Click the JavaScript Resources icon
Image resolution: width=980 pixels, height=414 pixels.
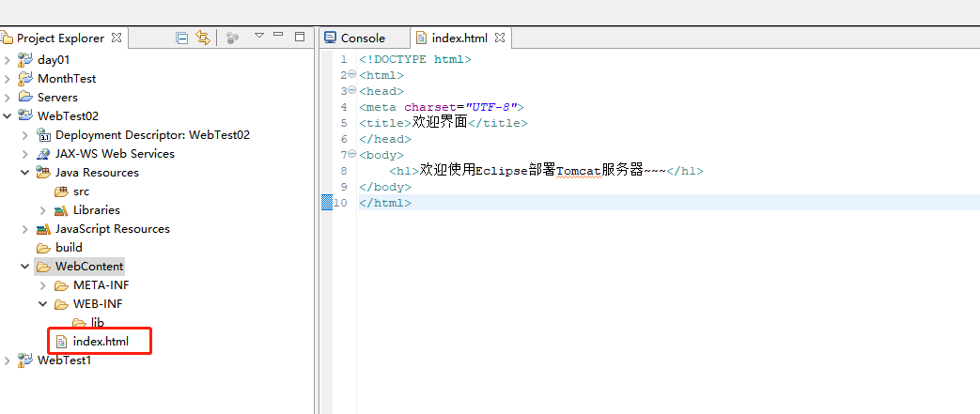coord(43,229)
